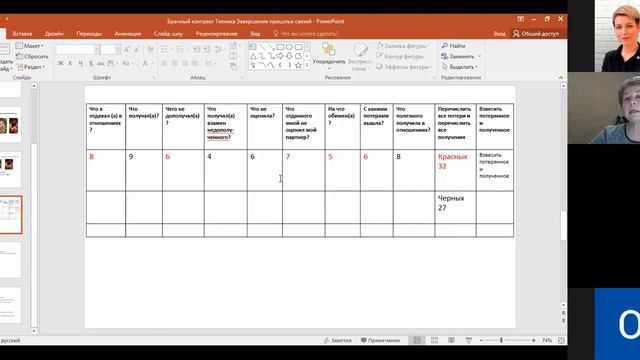640x360 pixels.
Task: Open the Упорядочить arrange menu
Action: click(x=329, y=56)
